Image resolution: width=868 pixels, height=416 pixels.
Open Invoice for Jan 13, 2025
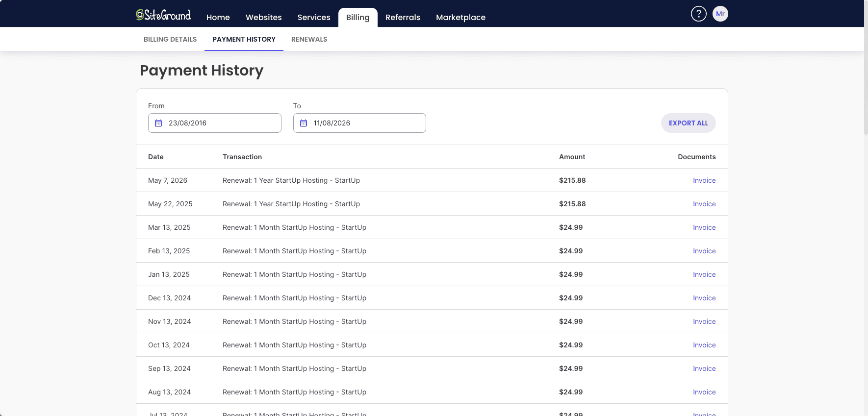704,274
